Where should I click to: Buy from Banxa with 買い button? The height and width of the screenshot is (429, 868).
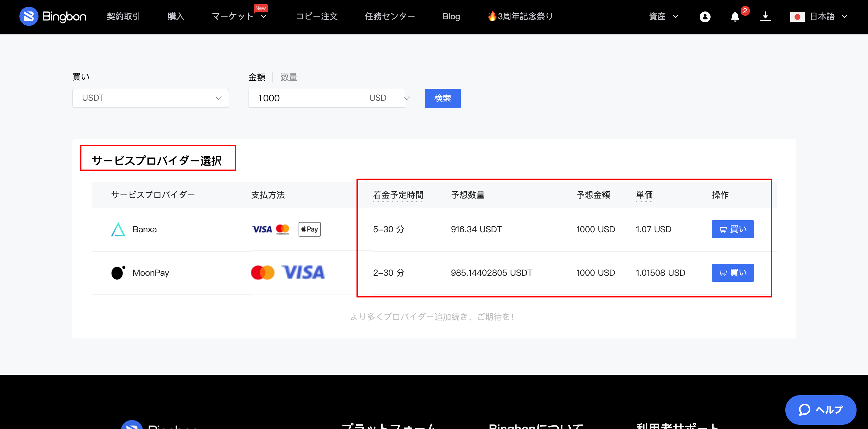pos(732,229)
